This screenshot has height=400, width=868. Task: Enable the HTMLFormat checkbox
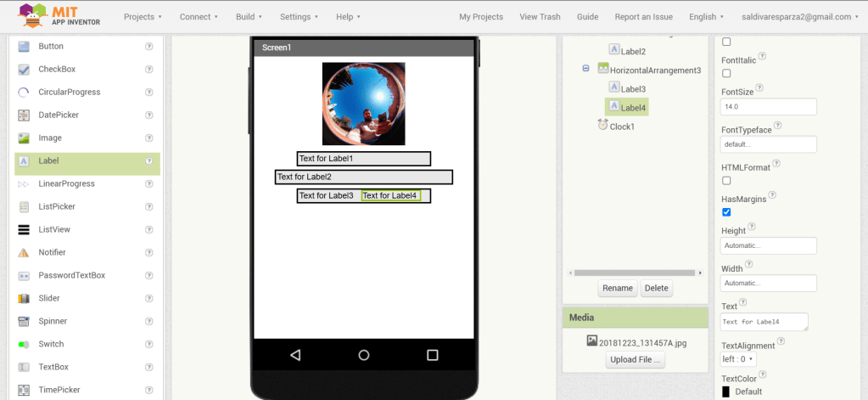[x=726, y=181]
